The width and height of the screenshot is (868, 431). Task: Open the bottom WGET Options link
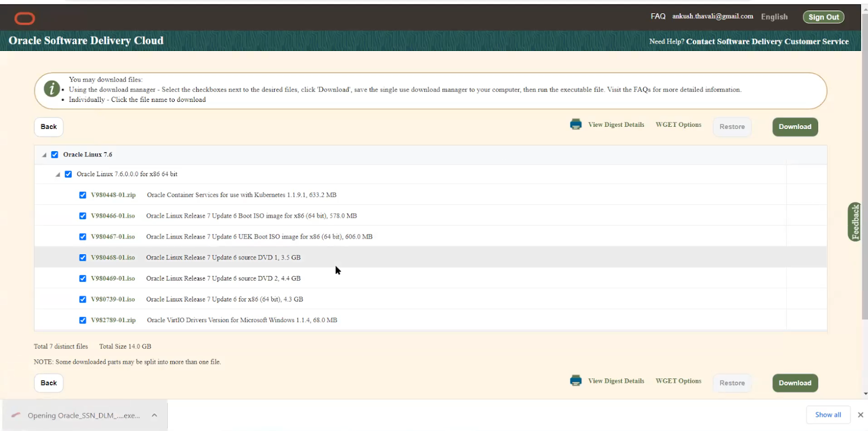tap(678, 381)
